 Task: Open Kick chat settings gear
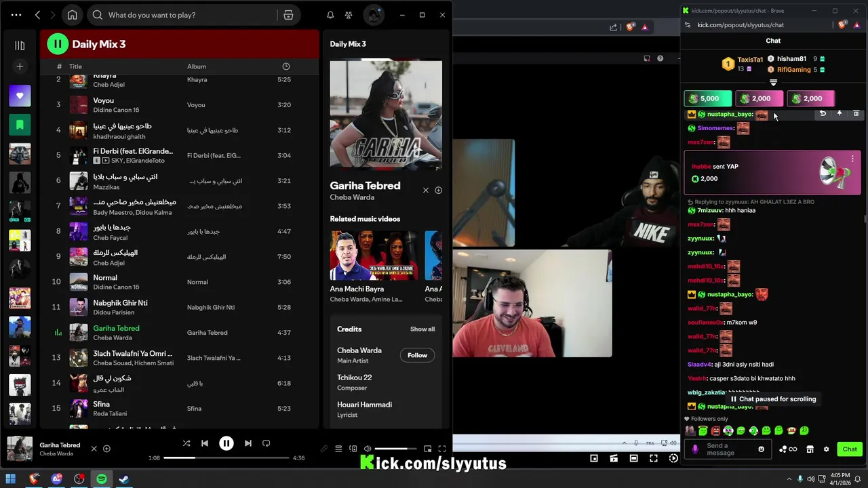pos(826,449)
